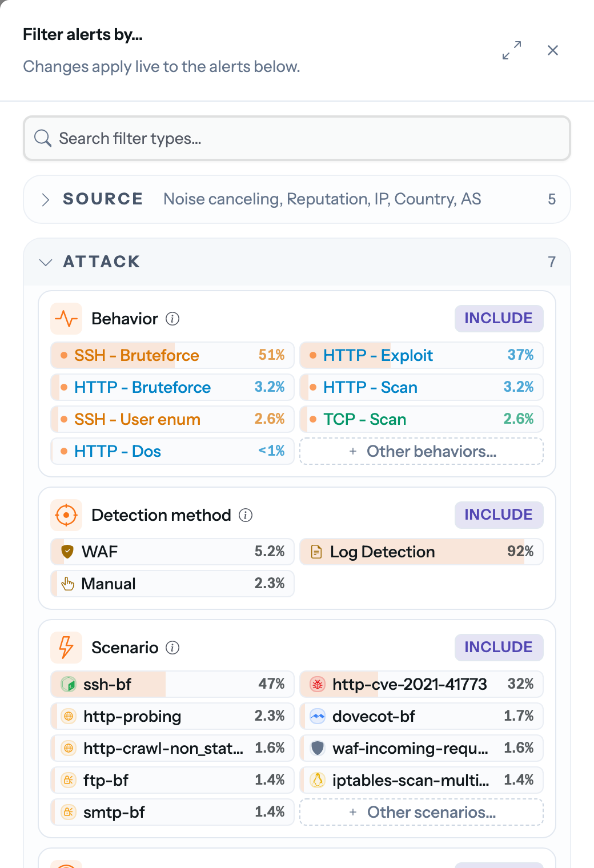Screen dimensions: 594x868
Task: Select the HTTP - Exploit behavior filter
Action: coord(422,355)
